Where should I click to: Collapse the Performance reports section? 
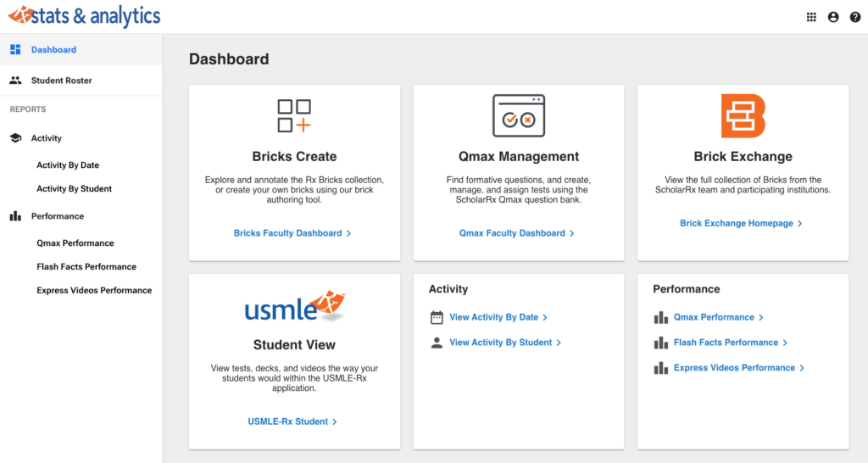click(58, 216)
